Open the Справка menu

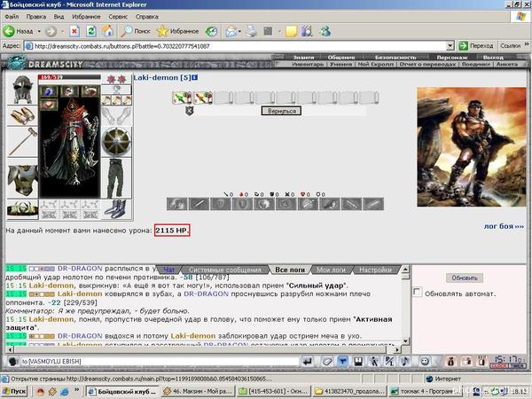tap(146, 16)
